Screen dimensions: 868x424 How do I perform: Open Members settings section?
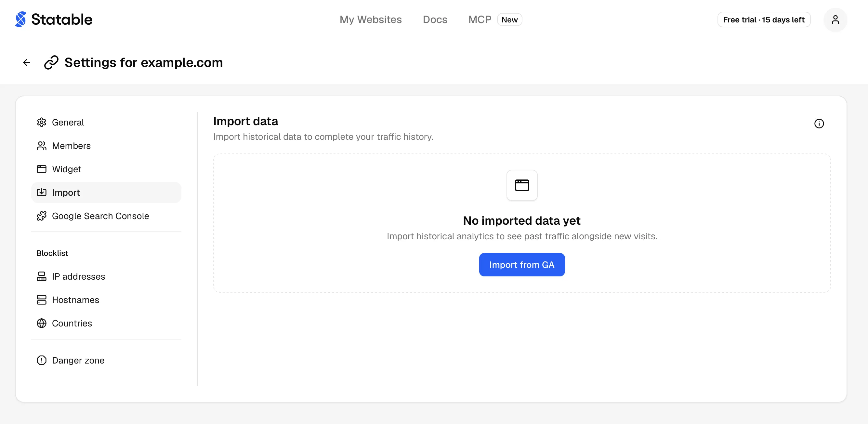coord(106,146)
